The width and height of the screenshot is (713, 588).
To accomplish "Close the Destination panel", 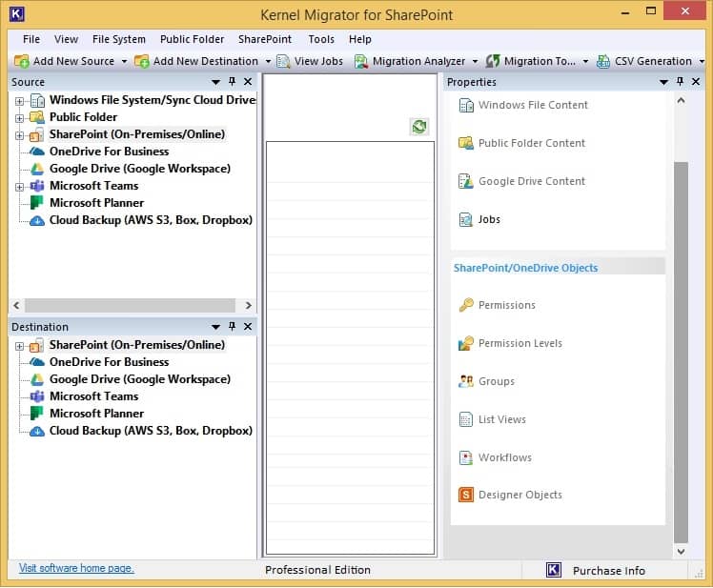I will [x=248, y=327].
